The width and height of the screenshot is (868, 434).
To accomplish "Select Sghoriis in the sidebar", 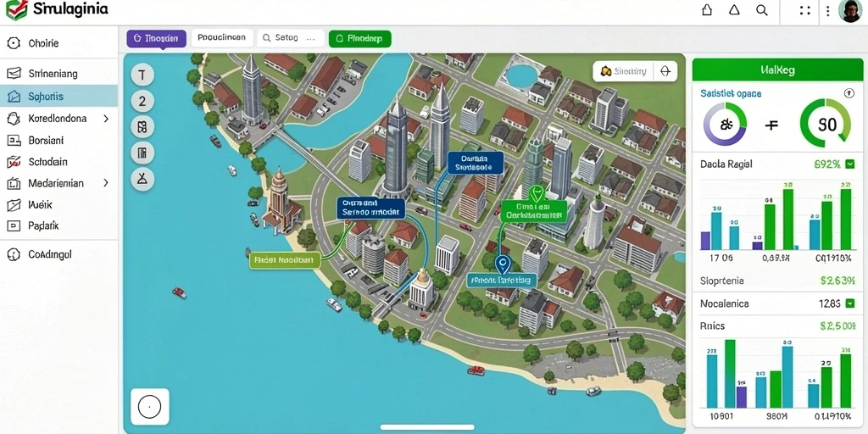I will [58, 97].
